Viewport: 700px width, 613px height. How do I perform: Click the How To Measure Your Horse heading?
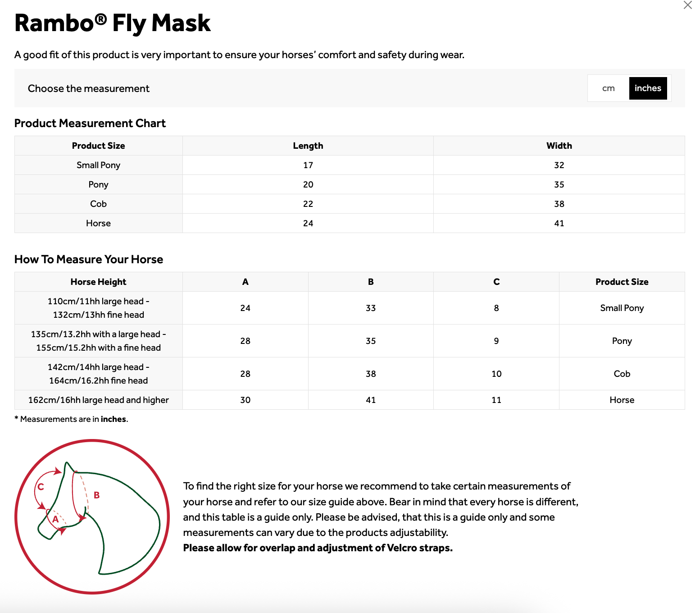(x=89, y=259)
